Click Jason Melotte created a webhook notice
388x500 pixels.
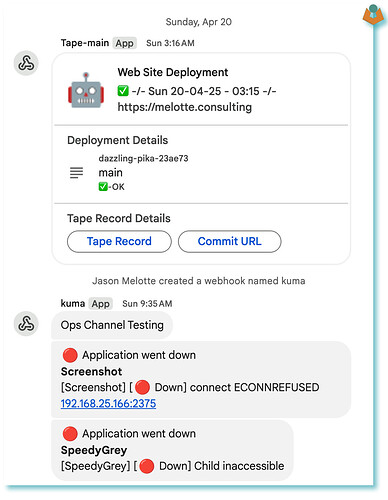[x=199, y=281]
